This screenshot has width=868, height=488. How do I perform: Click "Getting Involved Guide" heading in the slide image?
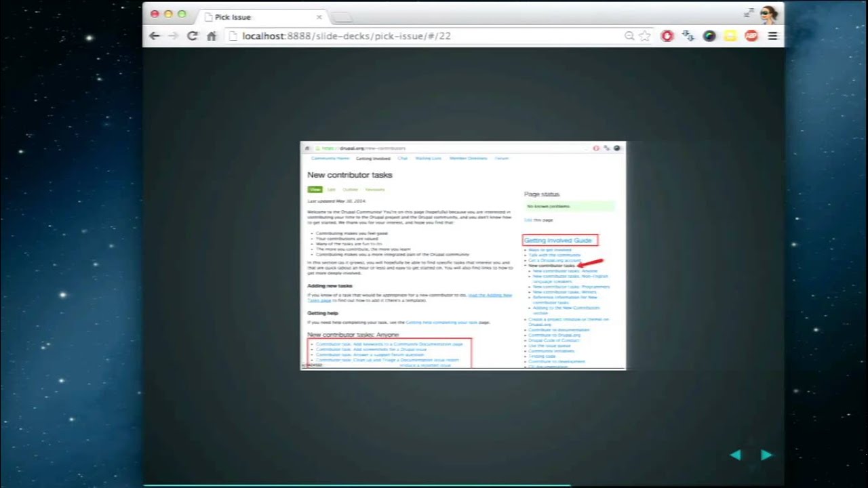[558, 240]
